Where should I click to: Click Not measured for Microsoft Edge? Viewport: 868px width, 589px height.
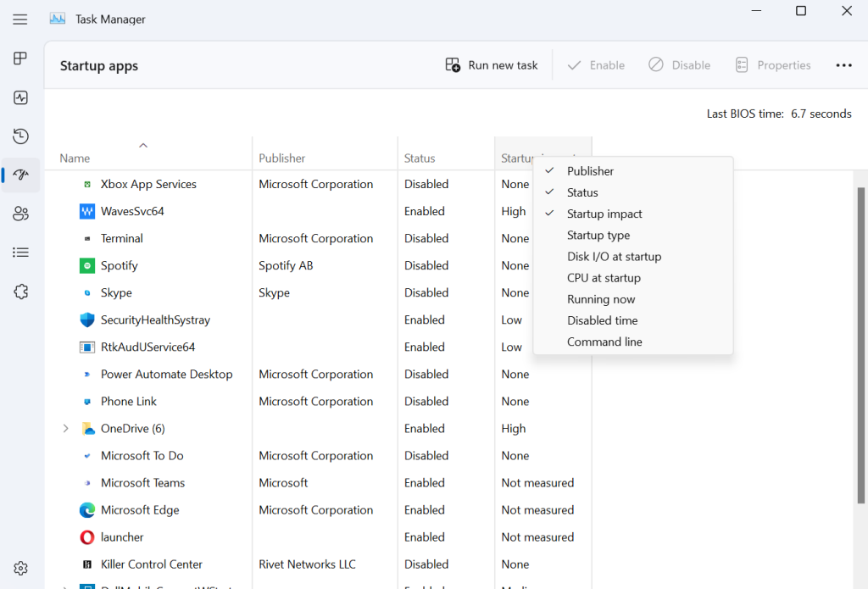coord(537,510)
